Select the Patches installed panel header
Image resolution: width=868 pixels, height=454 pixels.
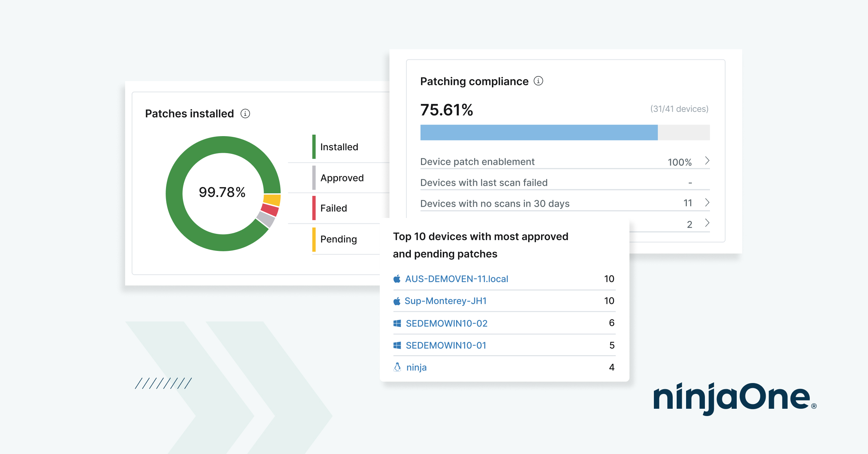coord(189,113)
